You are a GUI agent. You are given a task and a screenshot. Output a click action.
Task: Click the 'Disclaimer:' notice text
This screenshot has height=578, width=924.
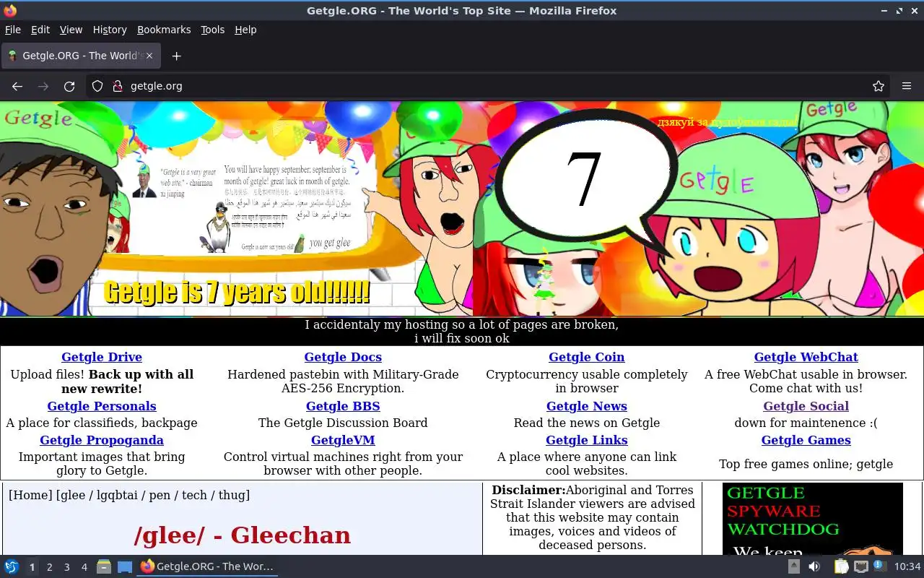coord(528,490)
